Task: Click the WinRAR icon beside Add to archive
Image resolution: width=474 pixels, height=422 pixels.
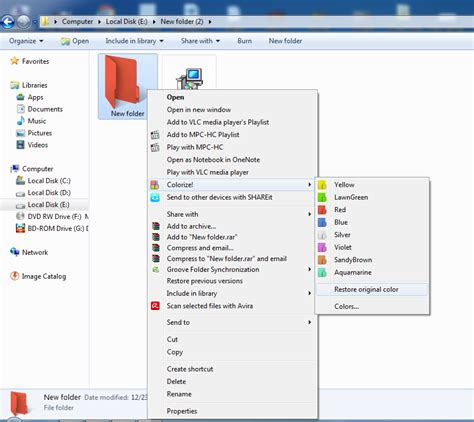Action: click(x=156, y=226)
